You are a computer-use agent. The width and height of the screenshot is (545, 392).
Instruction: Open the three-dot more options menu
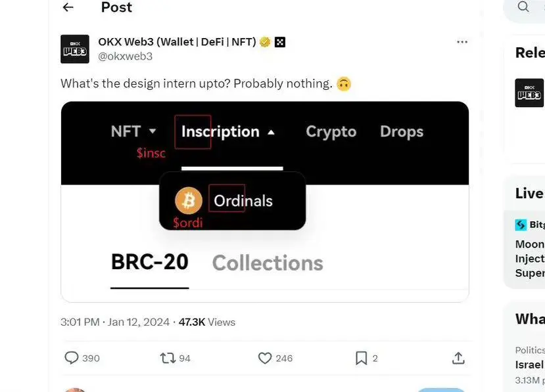coord(462,42)
